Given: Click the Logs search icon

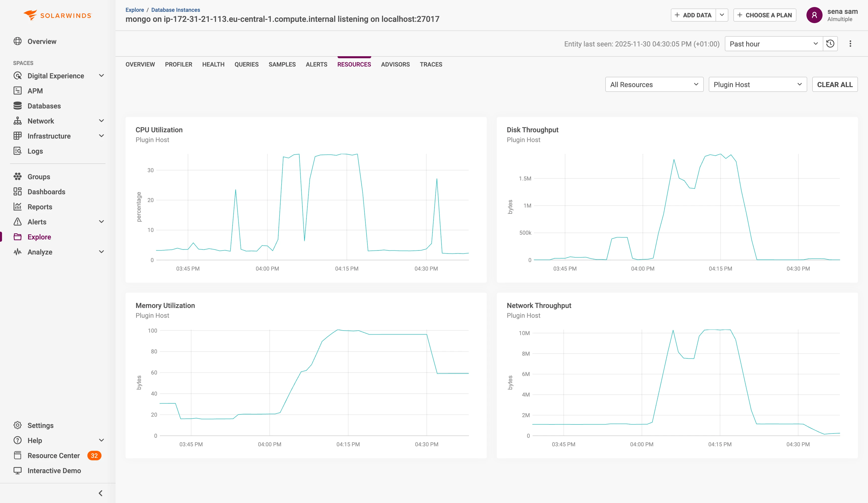Looking at the screenshot, I should (18, 151).
